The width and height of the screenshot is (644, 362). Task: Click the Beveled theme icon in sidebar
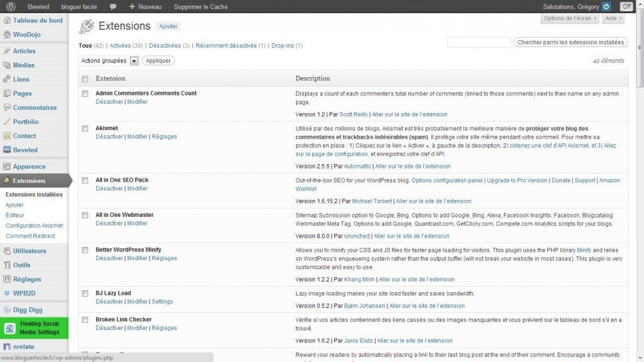click(7, 150)
